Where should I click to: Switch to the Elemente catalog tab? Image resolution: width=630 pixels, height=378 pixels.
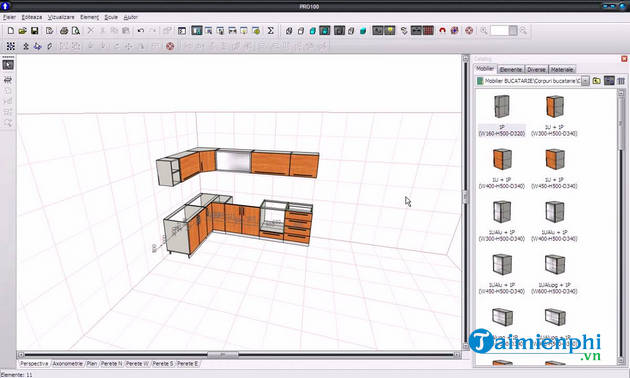(x=511, y=69)
